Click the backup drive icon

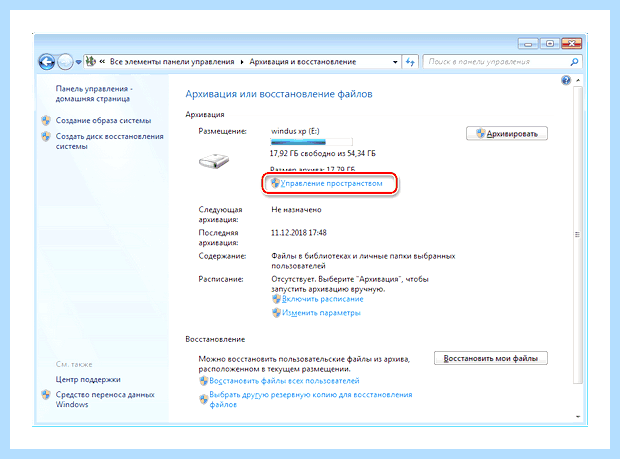coord(214,161)
